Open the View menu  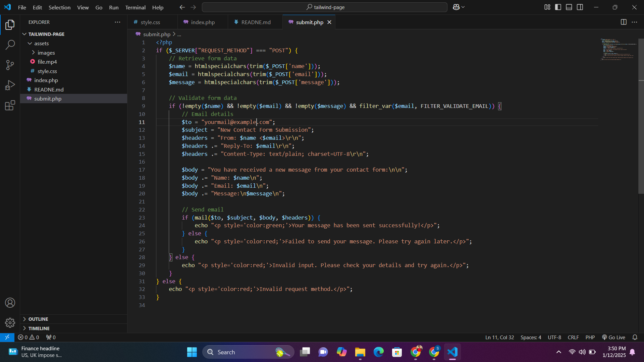83,7
